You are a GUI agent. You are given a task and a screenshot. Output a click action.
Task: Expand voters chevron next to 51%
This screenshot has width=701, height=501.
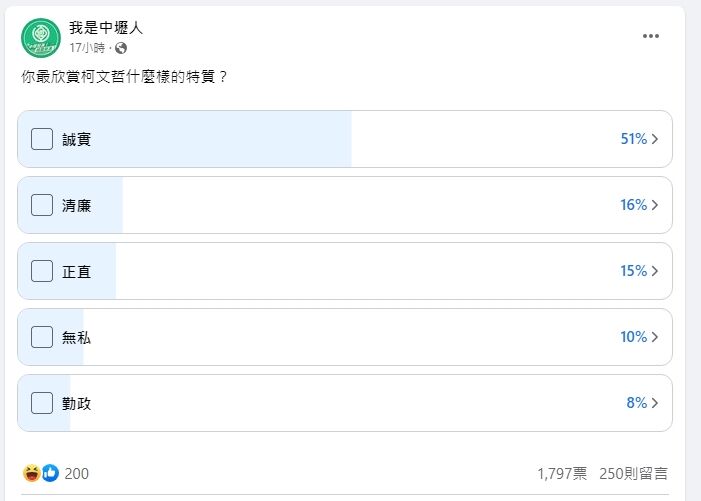(655, 139)
